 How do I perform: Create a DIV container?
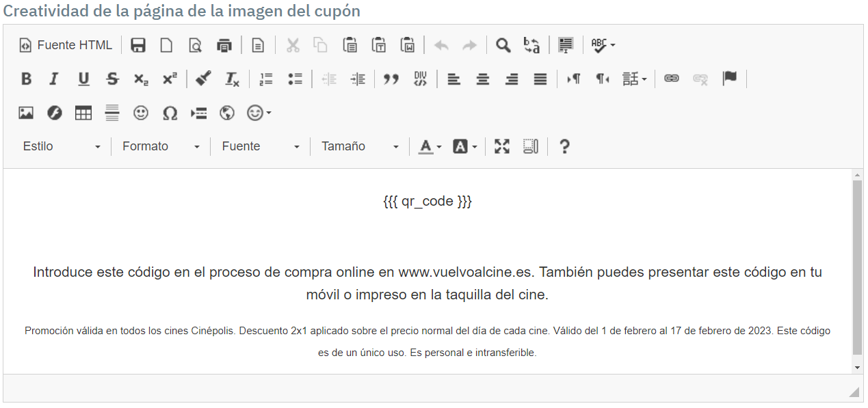point(420,79)
